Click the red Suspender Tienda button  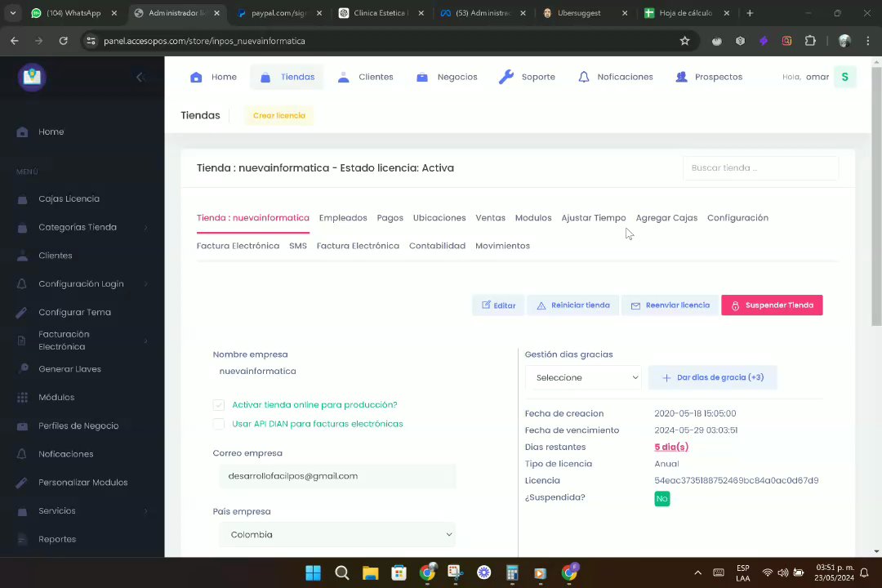coord(772,305)
